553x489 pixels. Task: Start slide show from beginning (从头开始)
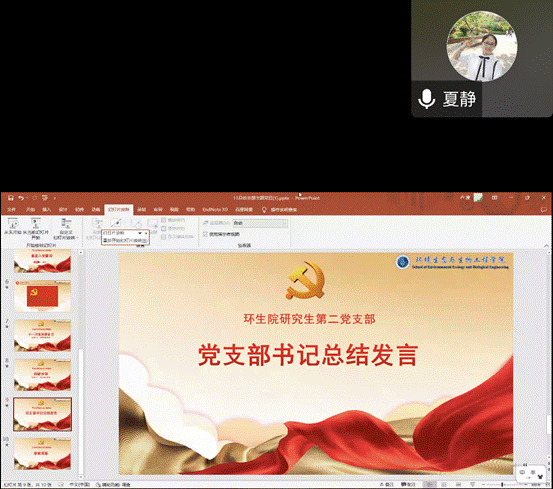tap(13, 227)
